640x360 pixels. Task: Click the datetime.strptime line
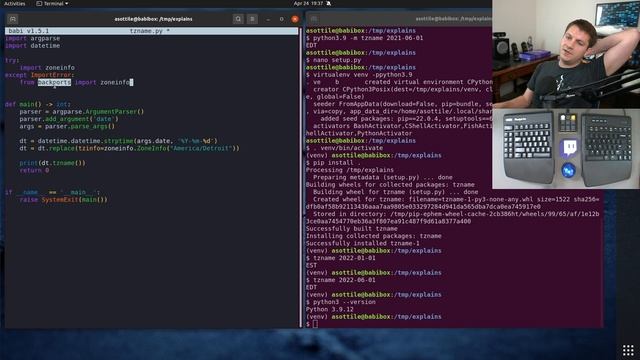click(118, 141)
